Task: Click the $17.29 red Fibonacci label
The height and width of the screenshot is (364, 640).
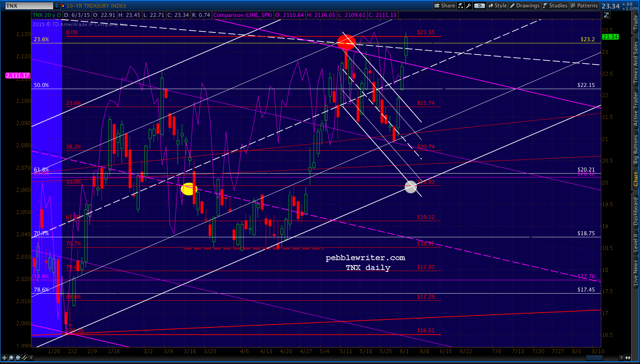Action: click(426, 297)
